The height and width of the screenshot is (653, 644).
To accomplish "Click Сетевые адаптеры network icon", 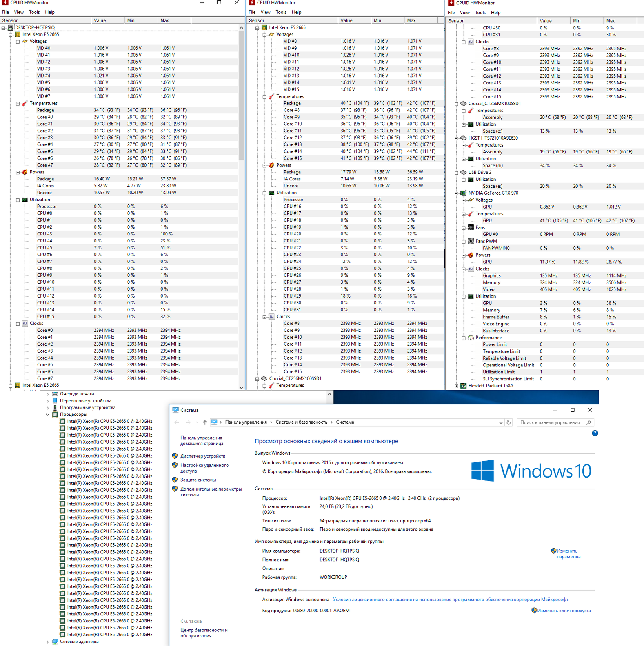I will pyautogui.click(x=55, y=642).
